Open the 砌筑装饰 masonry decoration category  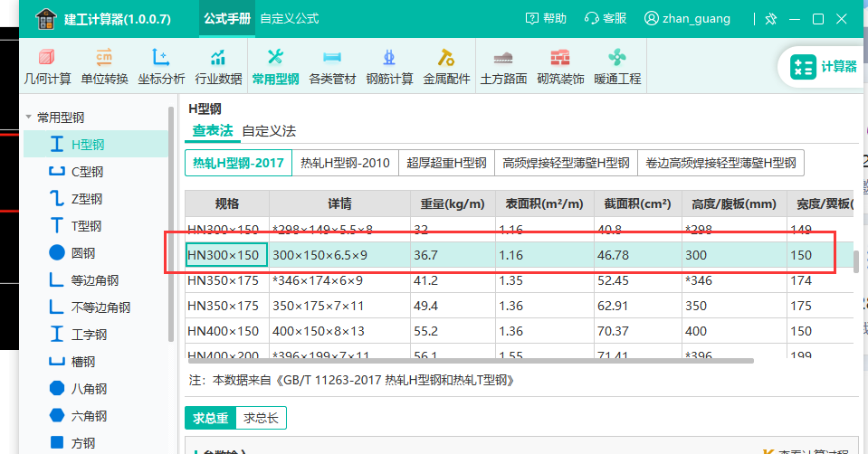pos(560,66)
